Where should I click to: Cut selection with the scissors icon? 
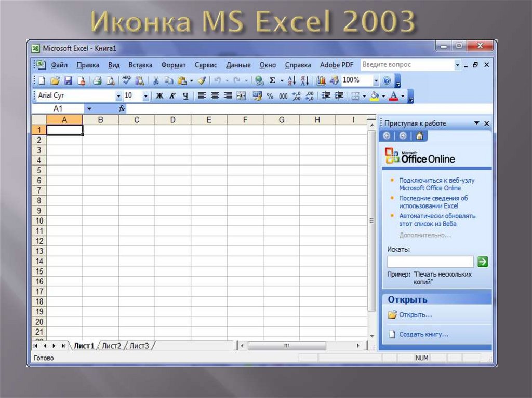(x=156, y=80)
